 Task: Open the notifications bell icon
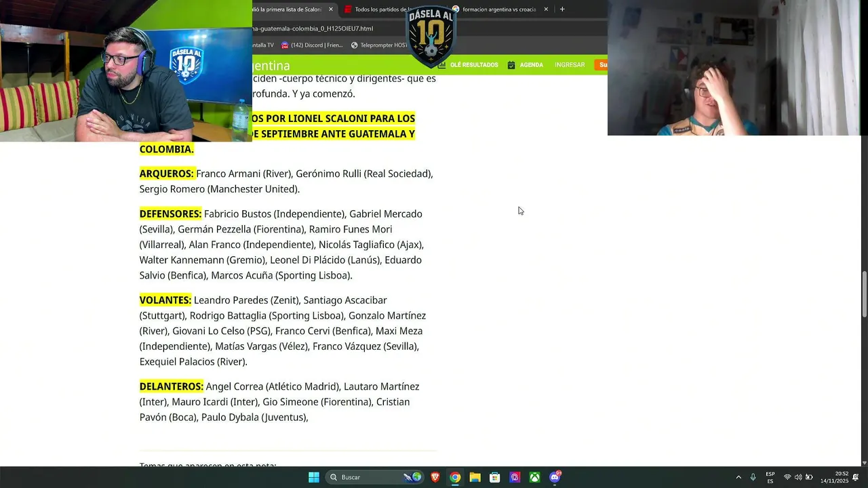856,477
